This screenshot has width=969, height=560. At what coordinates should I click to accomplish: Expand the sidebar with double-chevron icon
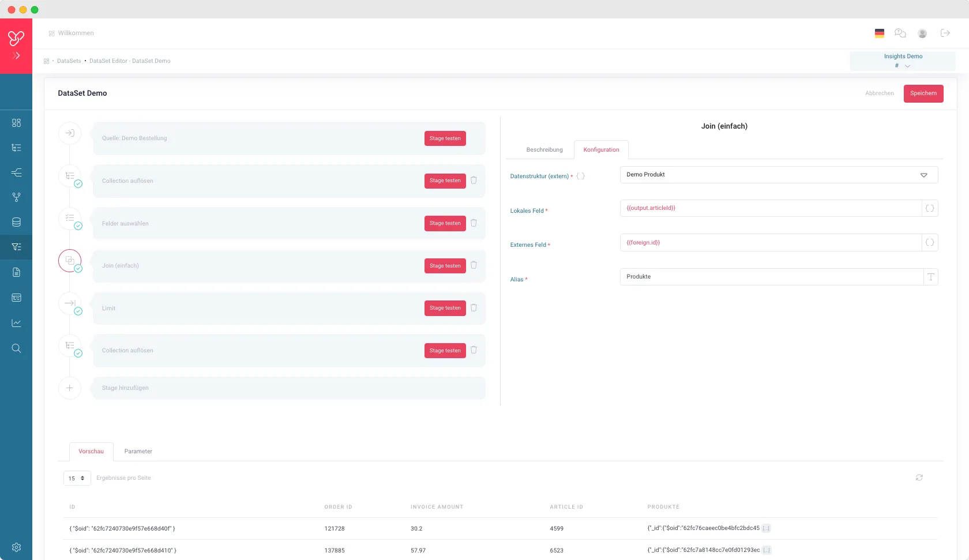(16, 55)
